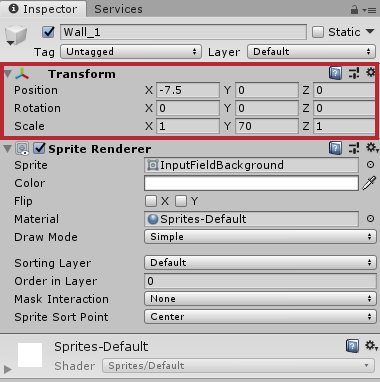The image size is (380, 382).
Task: Select the Inspector tab
Action: pyautogui.click(x=43, y=9)
